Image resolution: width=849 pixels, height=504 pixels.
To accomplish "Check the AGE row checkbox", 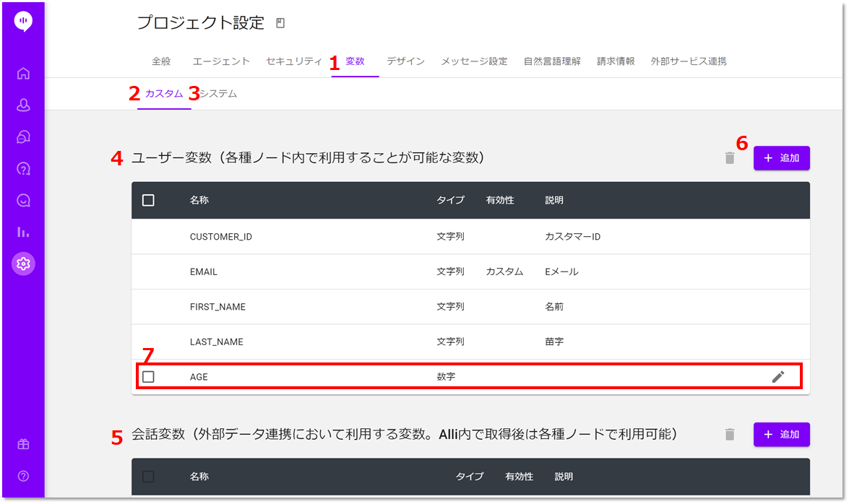I will [x=148, y=377].
